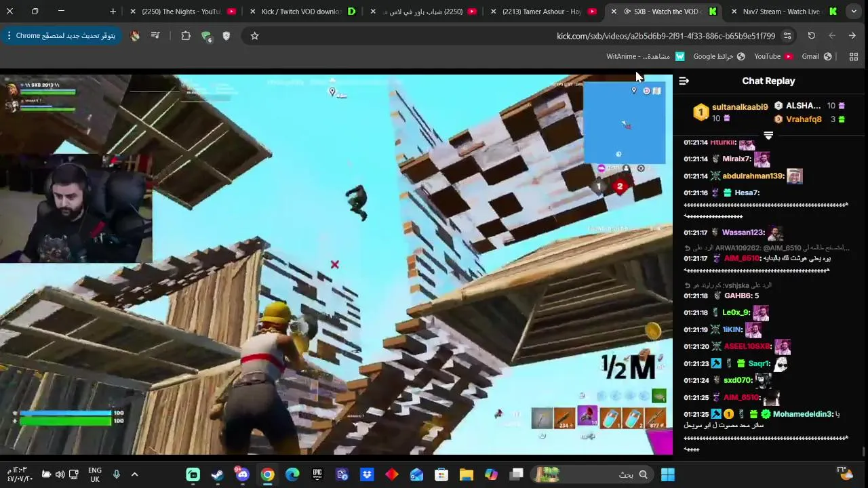868x488 pixels.
Task: Close The Nights YouTube tab
Action: [x=132, y=12]
